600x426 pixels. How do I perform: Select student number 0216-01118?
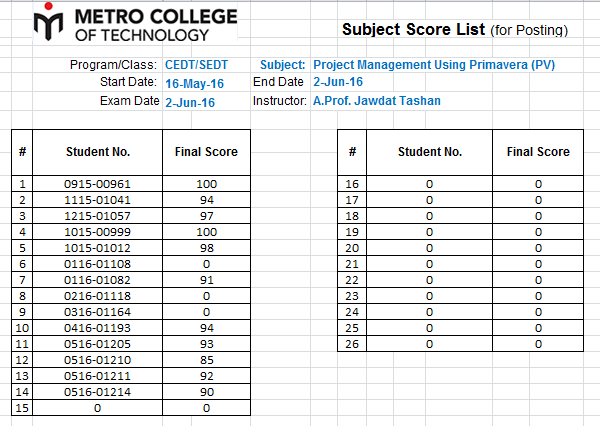pos(98,296)
